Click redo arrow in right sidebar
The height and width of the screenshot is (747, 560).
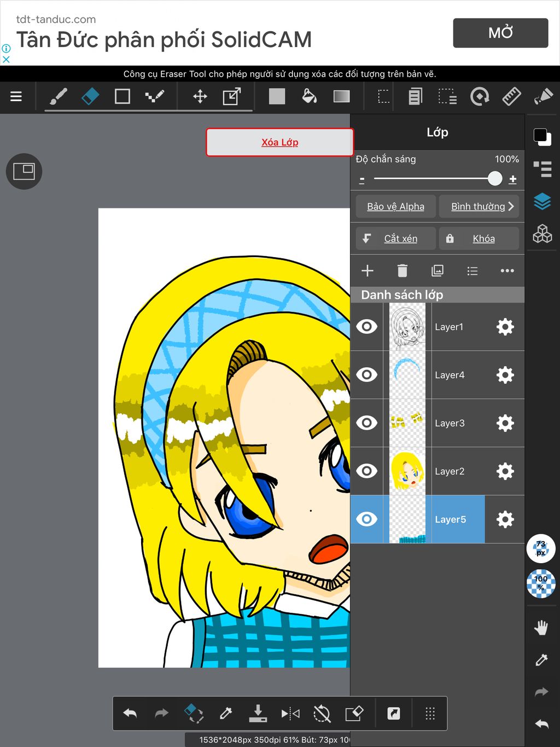pyautogui.click(x=541, y=692)
